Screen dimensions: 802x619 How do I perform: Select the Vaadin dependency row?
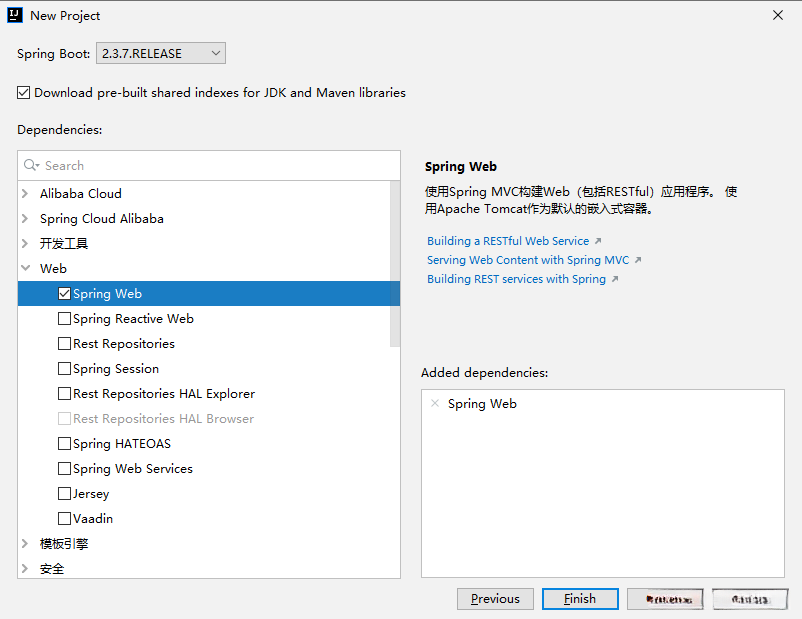coord(93,519)
